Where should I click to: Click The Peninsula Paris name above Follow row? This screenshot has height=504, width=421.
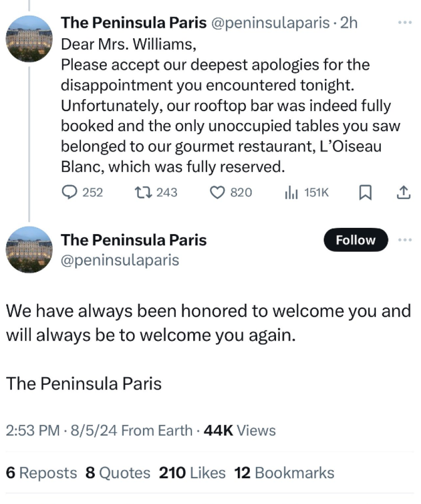(133, 239)
